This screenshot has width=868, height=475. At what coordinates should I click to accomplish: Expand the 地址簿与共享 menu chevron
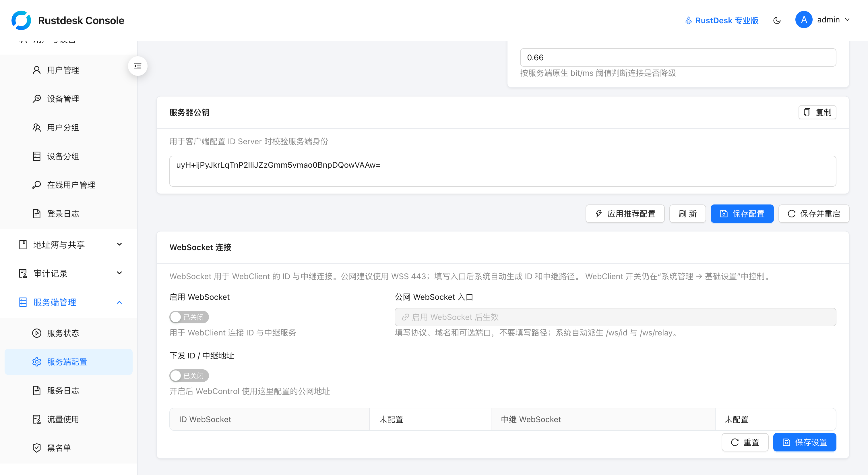click(119, 244)
